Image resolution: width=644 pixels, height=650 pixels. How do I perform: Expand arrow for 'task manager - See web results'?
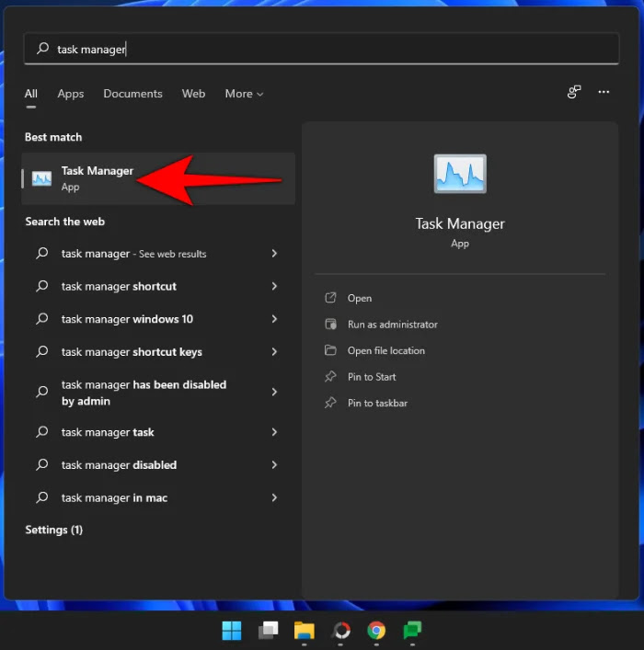[x=274, y=253]
